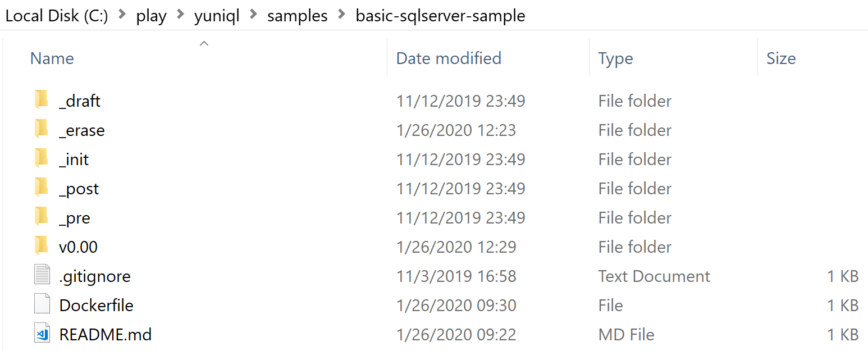Expand the chevron after yuniql breadcrumb
The image size is (868, 351).
253,15
